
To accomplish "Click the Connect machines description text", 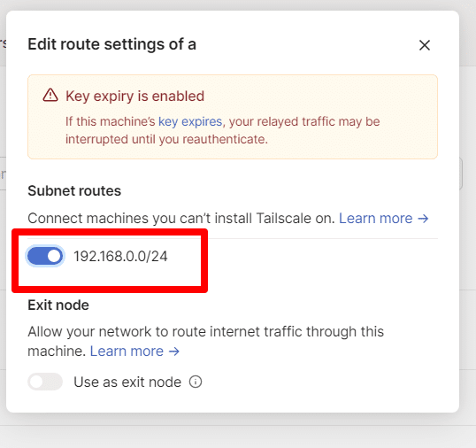I will click(181, 219).
